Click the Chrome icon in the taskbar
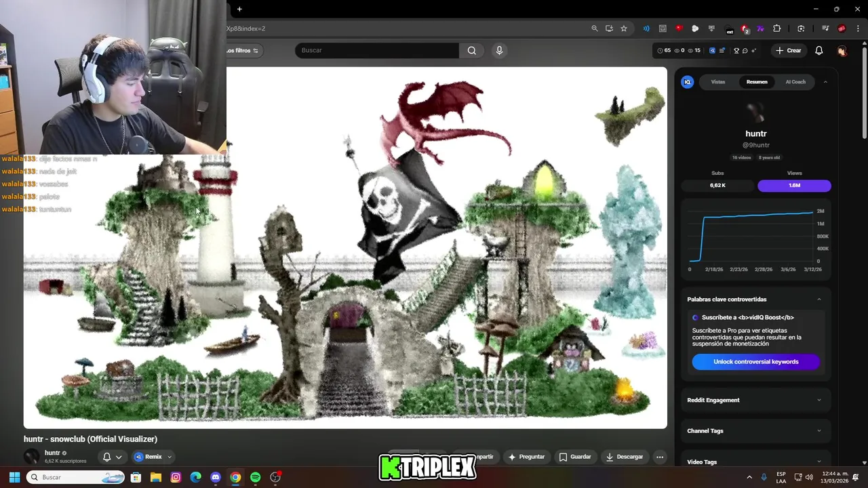Viewport: 868px width, 488px height. pyautogui.click(x=235, y=477)
